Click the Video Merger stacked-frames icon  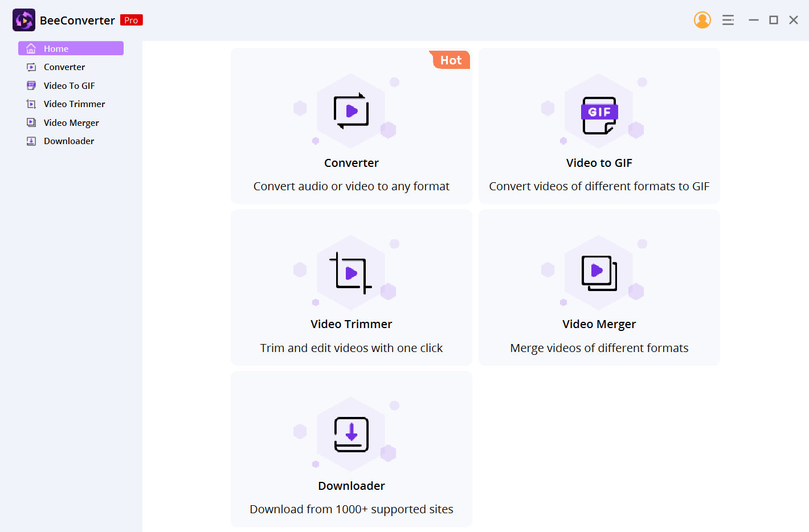pyautogui.click(x=599, y=272)
